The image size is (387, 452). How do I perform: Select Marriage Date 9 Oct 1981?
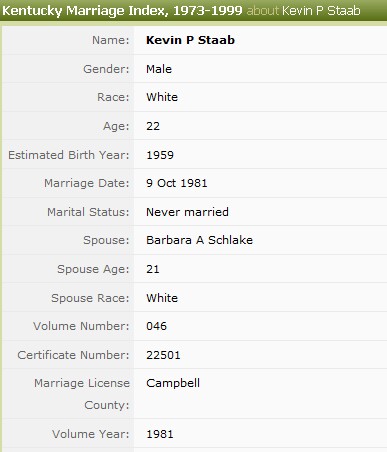pos(177,183)
